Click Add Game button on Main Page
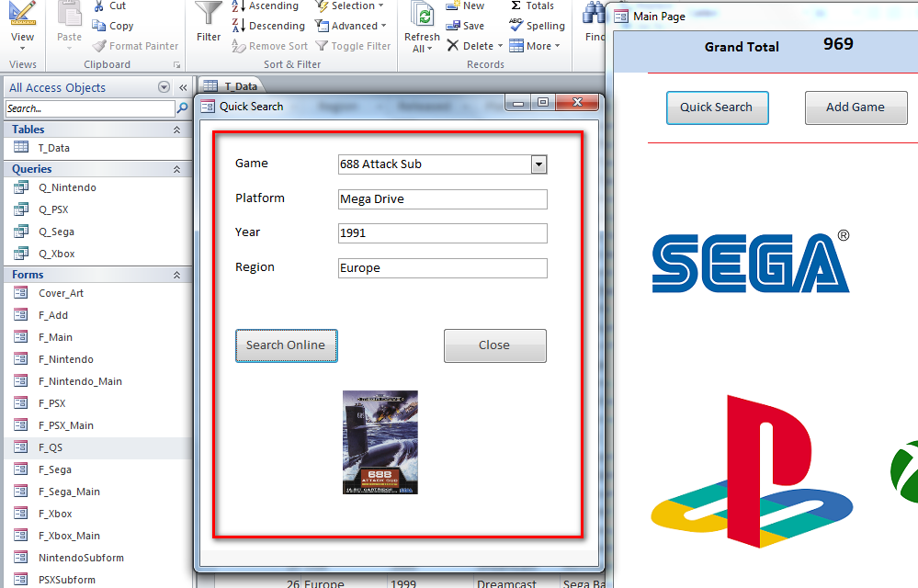This screenshot has height=588, width=918. point(856,107)
